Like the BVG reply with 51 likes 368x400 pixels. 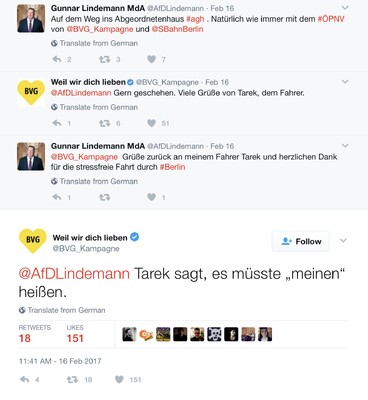151,123
